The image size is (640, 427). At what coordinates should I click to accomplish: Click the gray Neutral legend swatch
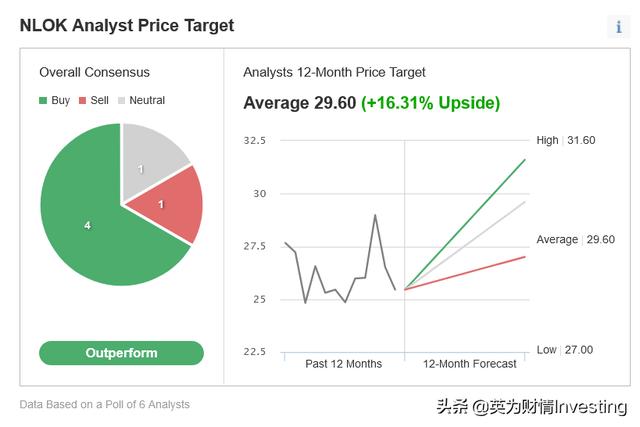tap(123, 100)
